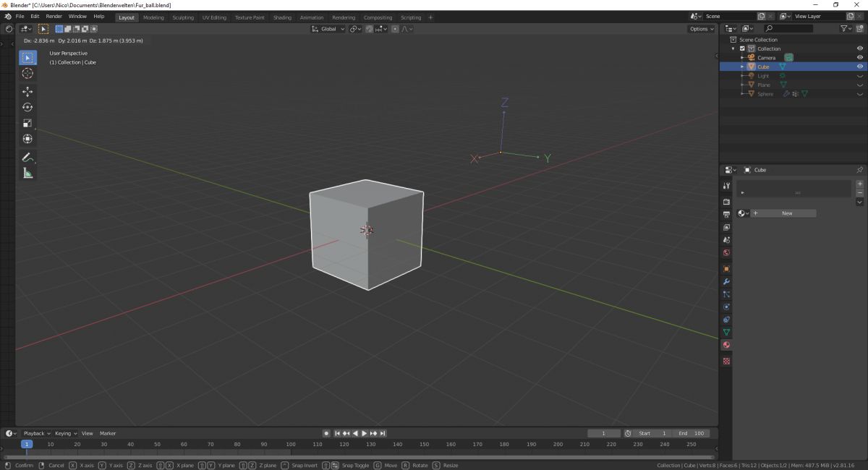This screenshot has width=868, height=470.
Task: Show the hidden Plane object
Action: point(860,85)
